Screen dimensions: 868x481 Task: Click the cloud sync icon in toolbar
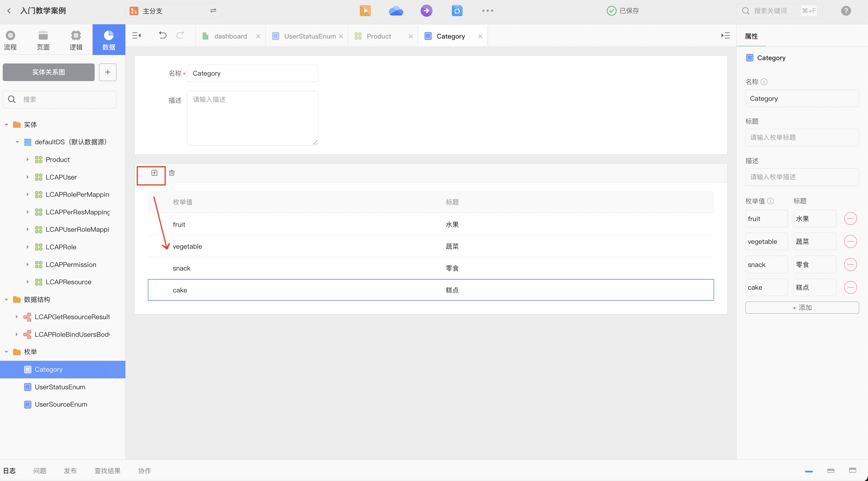click(396, 10)
